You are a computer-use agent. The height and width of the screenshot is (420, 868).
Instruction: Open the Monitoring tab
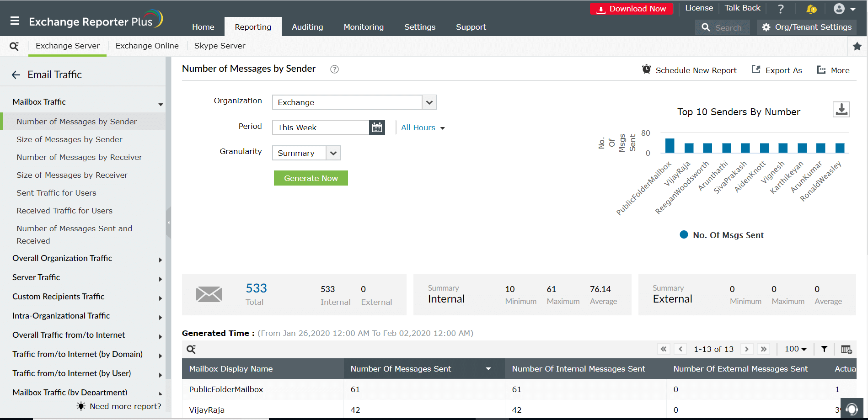click(x=364, y=27)
